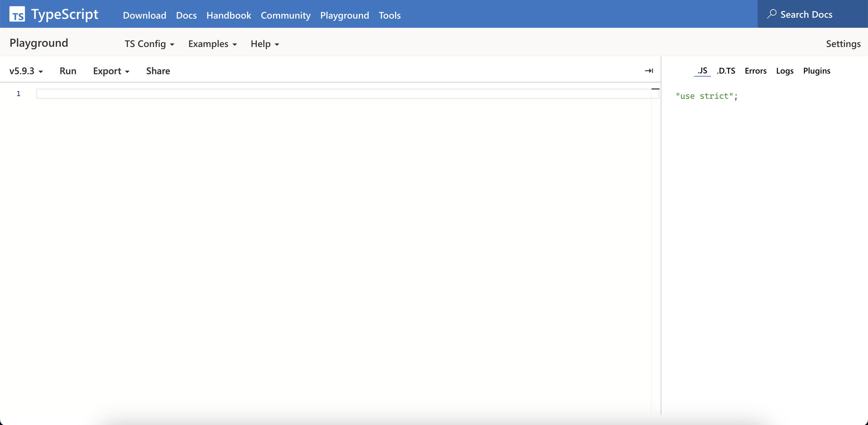Click the TypeScript TS logo icon
The image size is (868, 425).
[x=17, y=14]
